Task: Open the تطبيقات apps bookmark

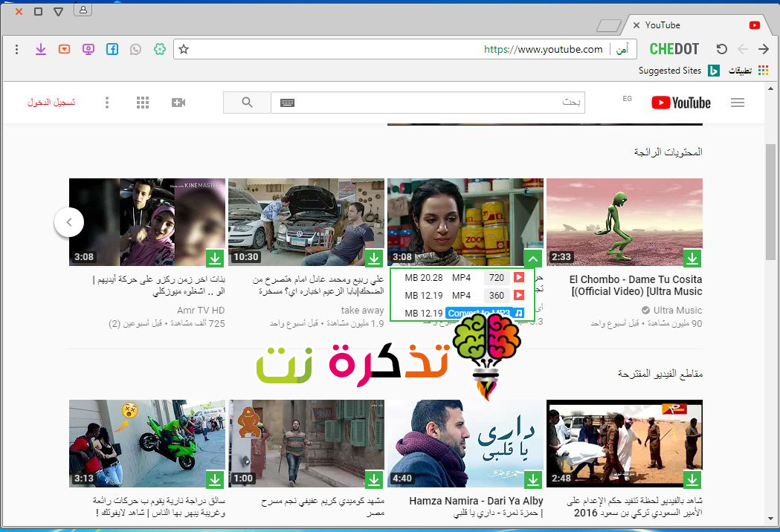Action: point(740,71)
